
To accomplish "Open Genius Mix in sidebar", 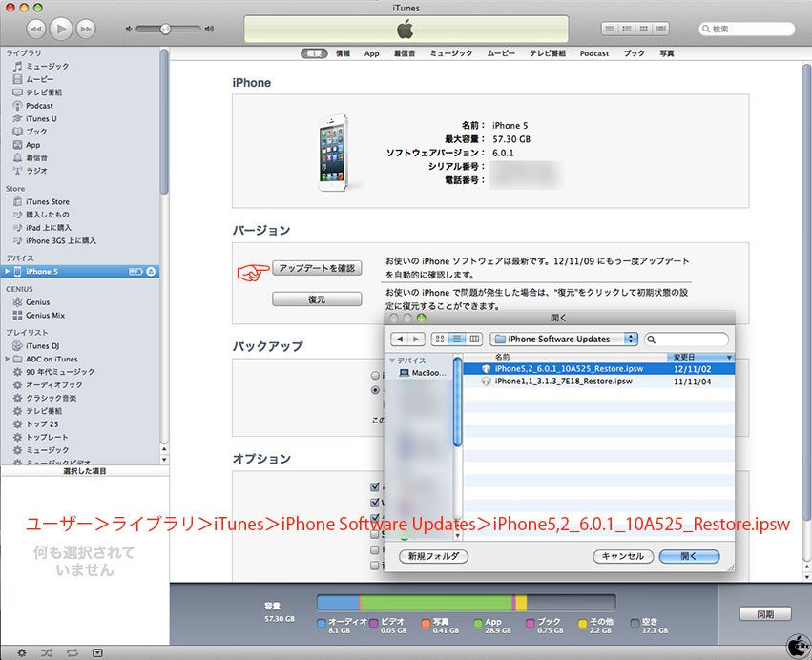I will [x=45, y=315].
